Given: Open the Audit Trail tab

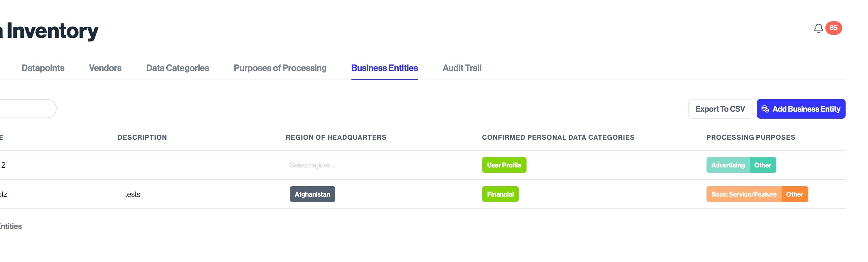Looking at the screenshot, I should pyautogui.click(x=462, y=68).
